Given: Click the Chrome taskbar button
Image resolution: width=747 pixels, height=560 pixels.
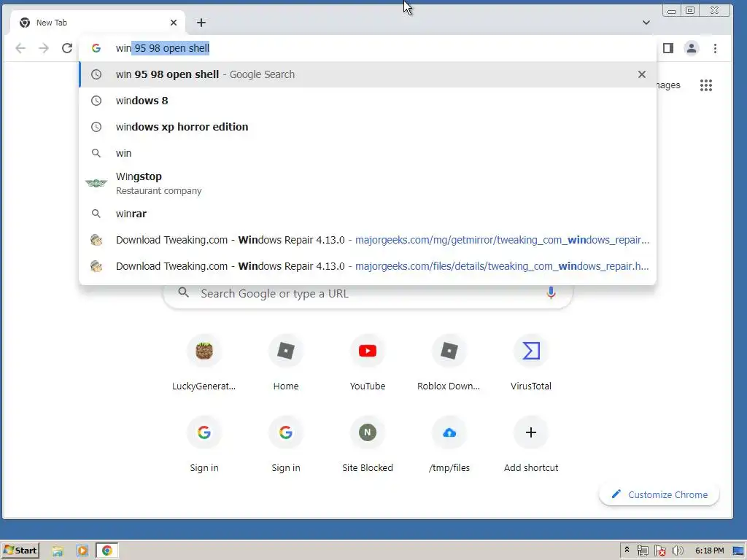Looking at the screenshot, I should (x=107, y=551).
